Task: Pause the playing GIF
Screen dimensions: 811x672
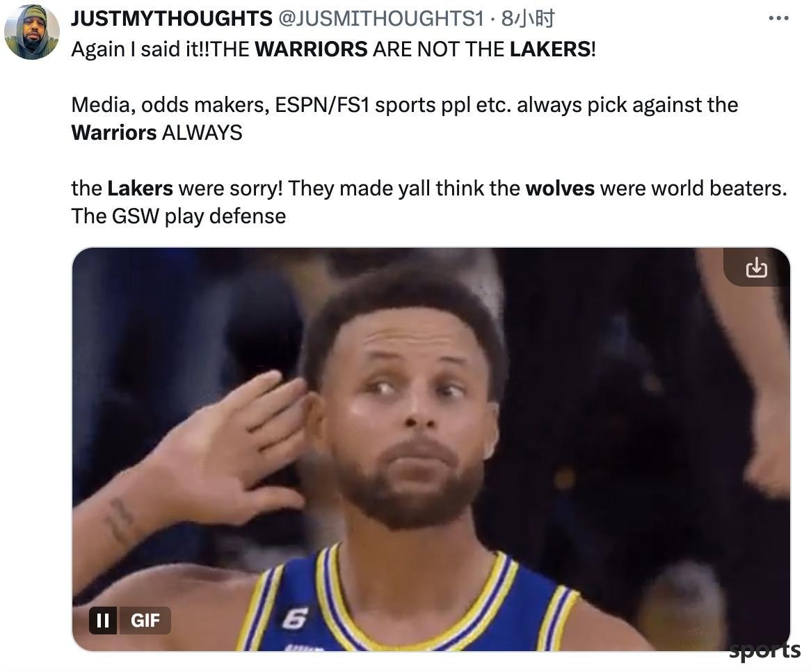Action: click(x=103, y=620)
